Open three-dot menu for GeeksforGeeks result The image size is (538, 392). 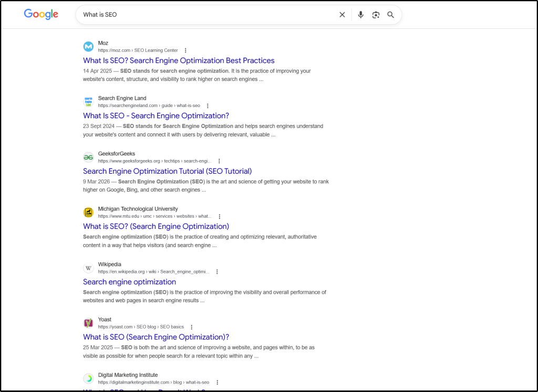219,161
